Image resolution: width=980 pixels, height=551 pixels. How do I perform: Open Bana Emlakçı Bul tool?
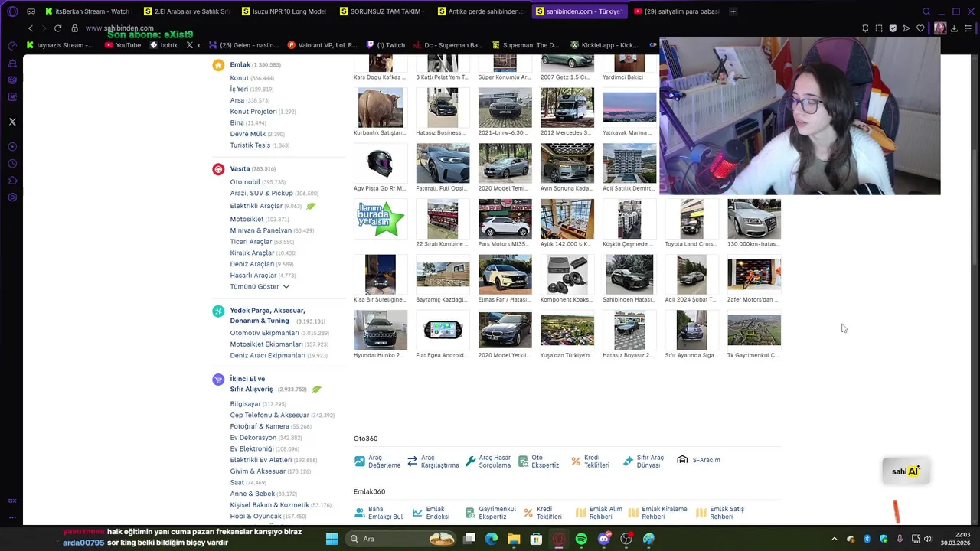tap(379, 513)
